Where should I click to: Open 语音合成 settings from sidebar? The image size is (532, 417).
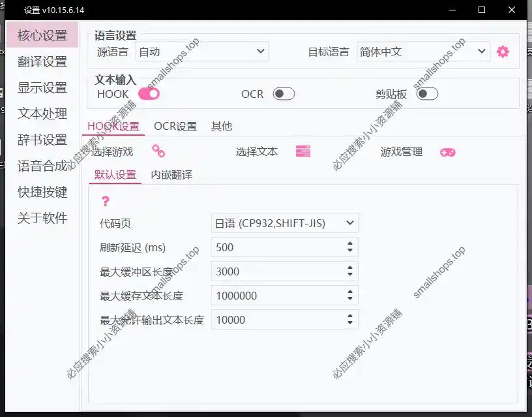(42, 166)
